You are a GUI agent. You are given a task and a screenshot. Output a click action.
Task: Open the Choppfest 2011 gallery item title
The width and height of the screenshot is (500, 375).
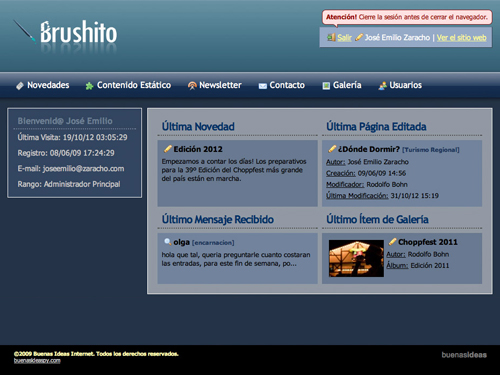(428, 242)
